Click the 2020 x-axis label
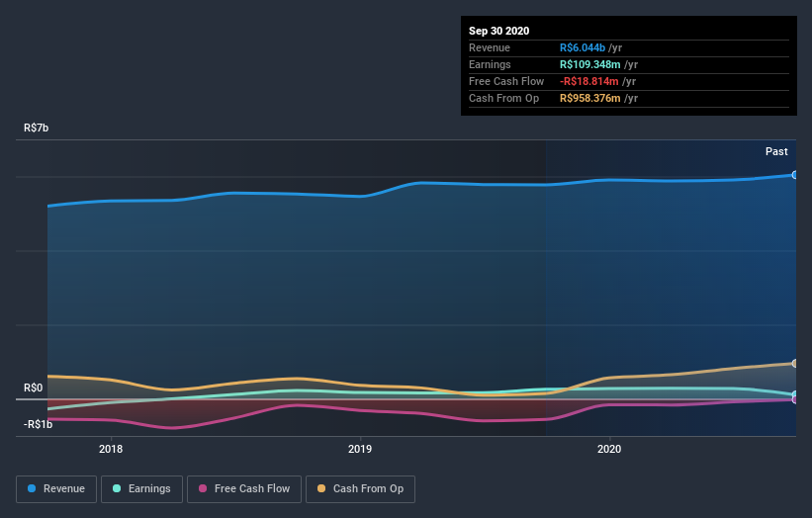This screenshot has width=812, height=518. (609, 449)
